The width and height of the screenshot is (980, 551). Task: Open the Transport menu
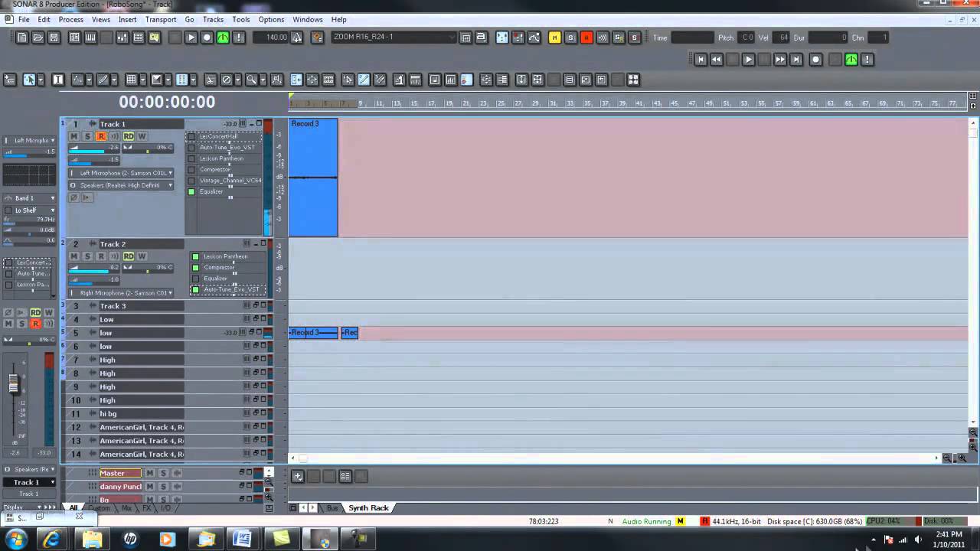[161, 19]
